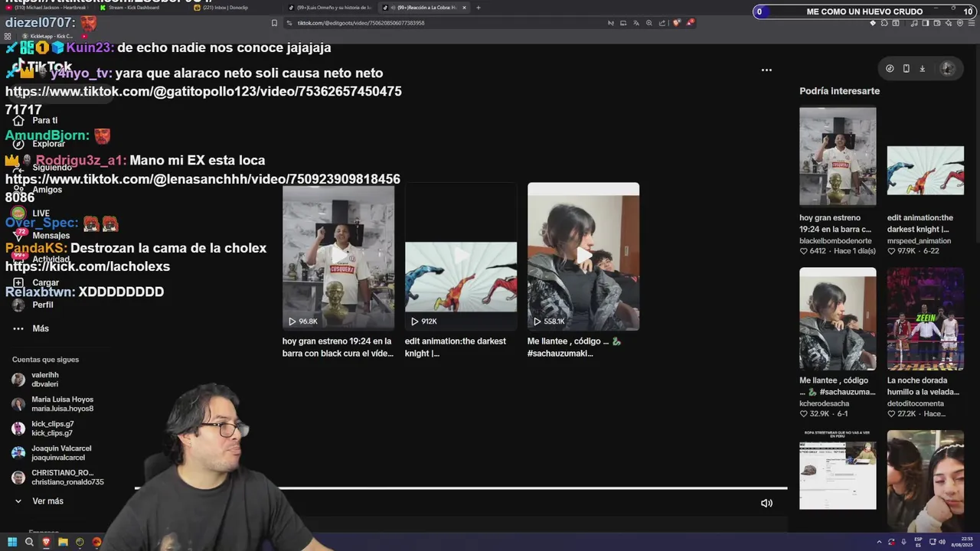Open a new browser tab with plus
Viewport: 980px width, 551px height.
click(x=479, y=8)
